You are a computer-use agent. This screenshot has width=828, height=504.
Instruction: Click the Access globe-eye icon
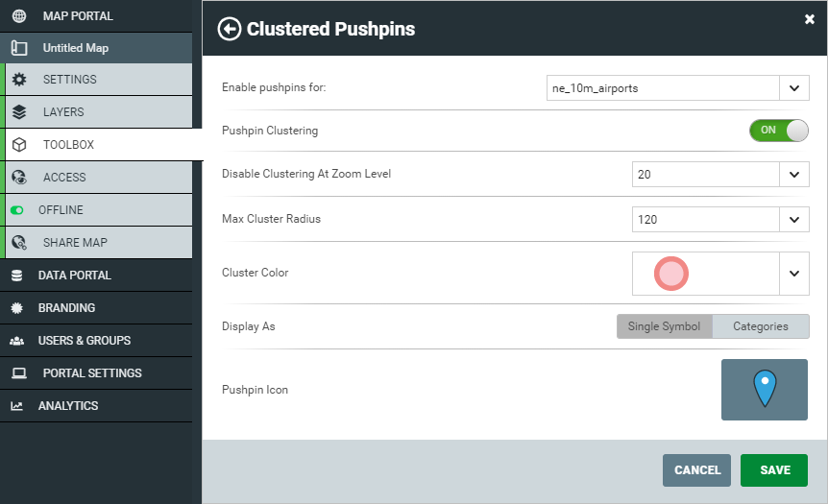(x=19, y=178)
